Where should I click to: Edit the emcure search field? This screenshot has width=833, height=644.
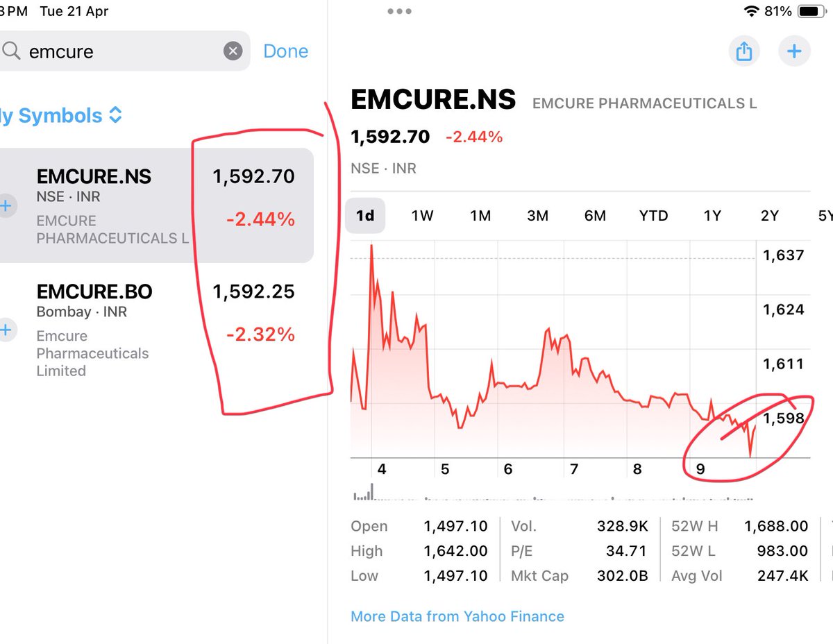click(125, 51)
